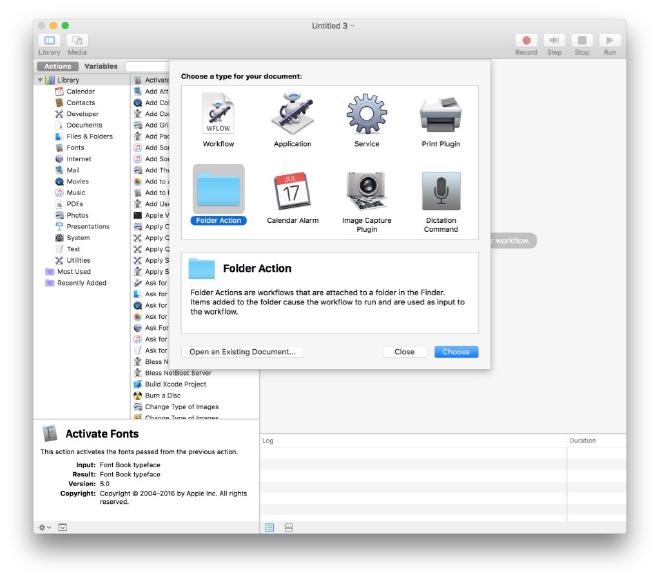Select the Dictation Command microphone icon
This screenshot has height=581, width=660.
click(x=441, y=191)
